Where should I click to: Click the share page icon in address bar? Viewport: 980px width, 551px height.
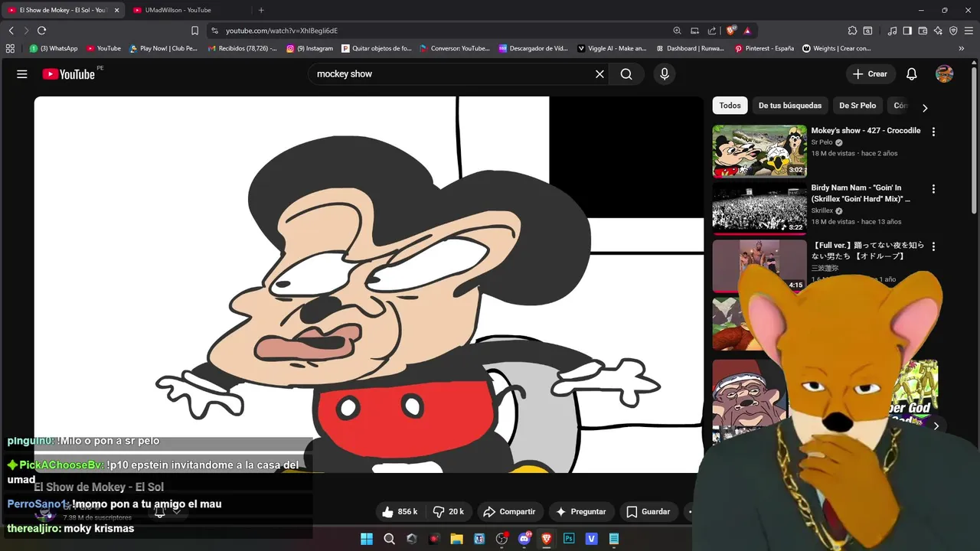712,31
